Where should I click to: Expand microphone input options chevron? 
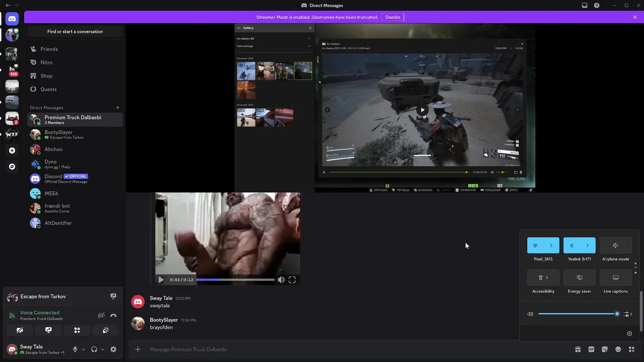[x=84, y=349]
